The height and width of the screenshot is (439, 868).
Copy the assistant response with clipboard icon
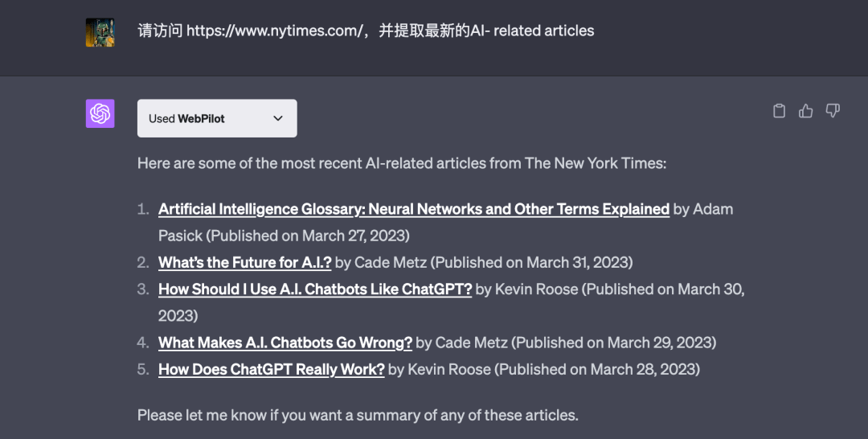tap(779, 111)
